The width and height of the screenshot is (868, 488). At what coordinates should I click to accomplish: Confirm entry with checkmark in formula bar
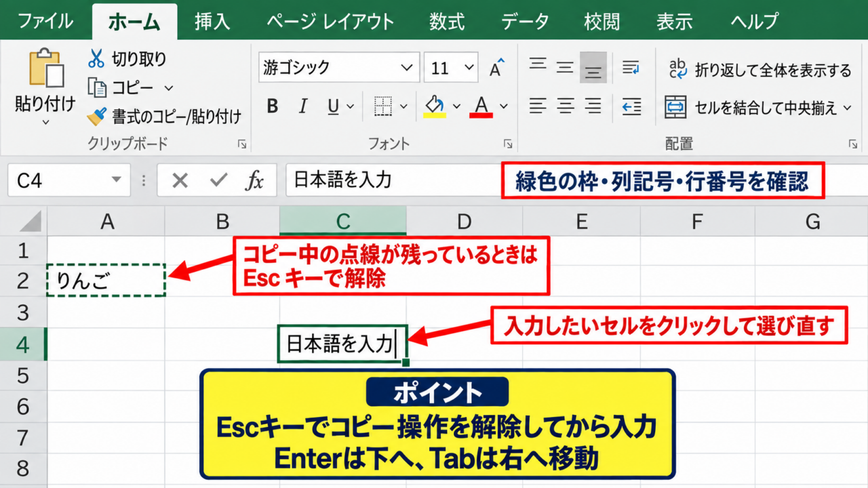click(218, 181)
